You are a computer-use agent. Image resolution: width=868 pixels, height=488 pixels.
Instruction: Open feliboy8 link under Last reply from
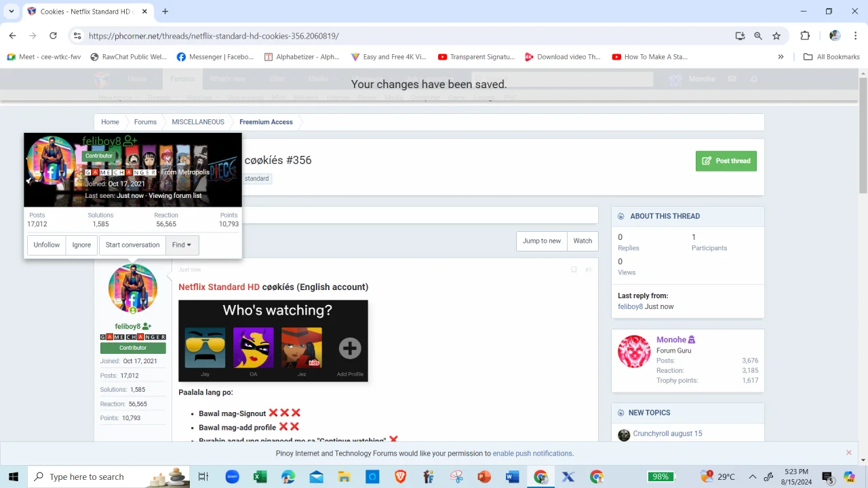(630, 306)
